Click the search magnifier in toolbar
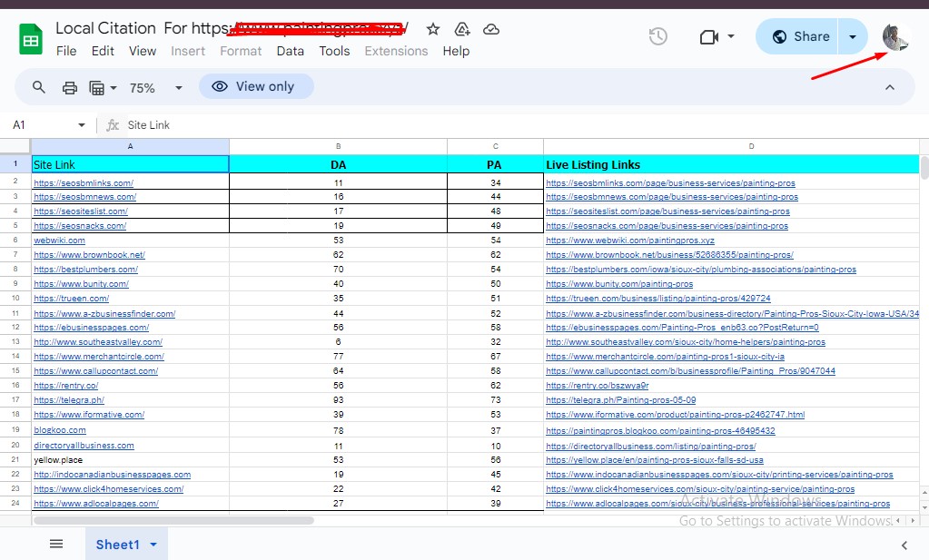The height and width of the screenshot is (560, 929). 39,87
